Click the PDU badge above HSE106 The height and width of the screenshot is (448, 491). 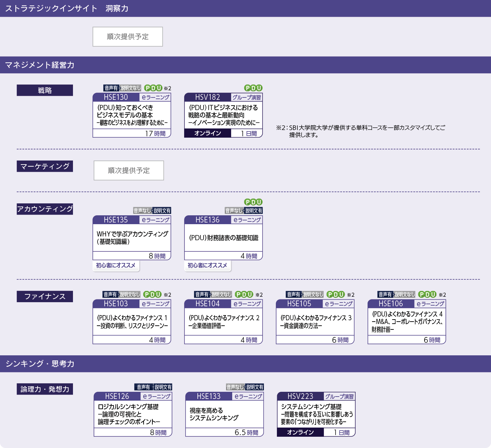(427, 294)
